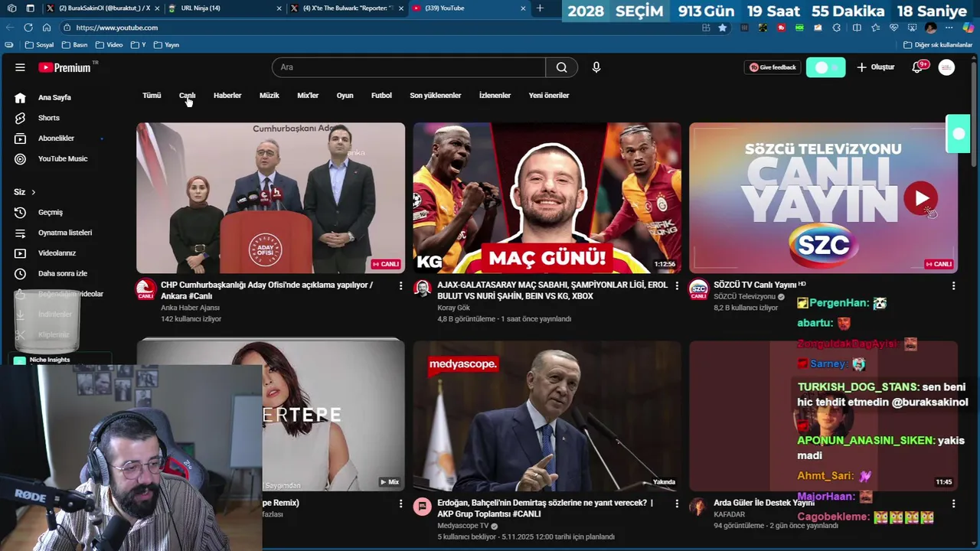Viewport: 980px width, 551px height.
Task: Click the search magnifier button
Action: click(x=562, y=67)
